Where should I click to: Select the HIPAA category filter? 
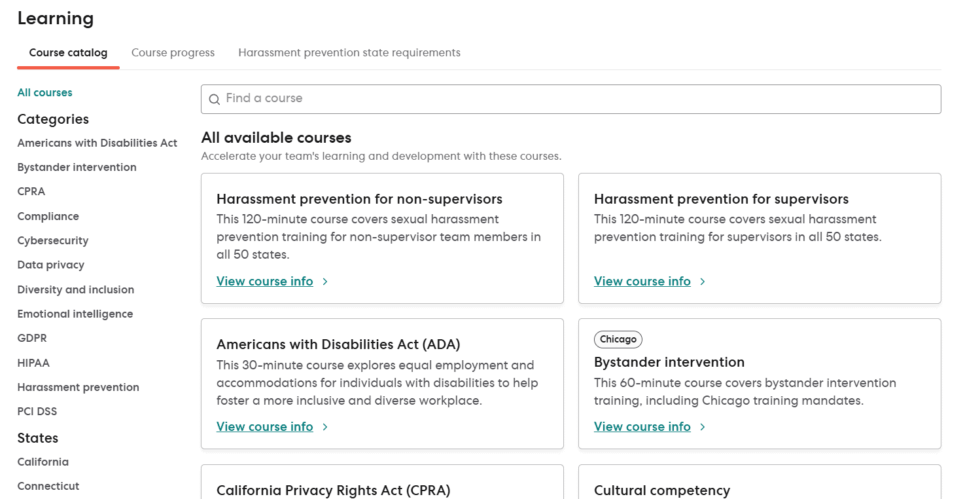(x=33, y=363)
